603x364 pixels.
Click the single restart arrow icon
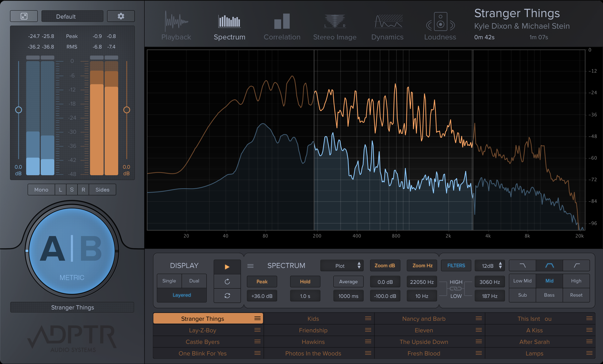tap(227, 282)
